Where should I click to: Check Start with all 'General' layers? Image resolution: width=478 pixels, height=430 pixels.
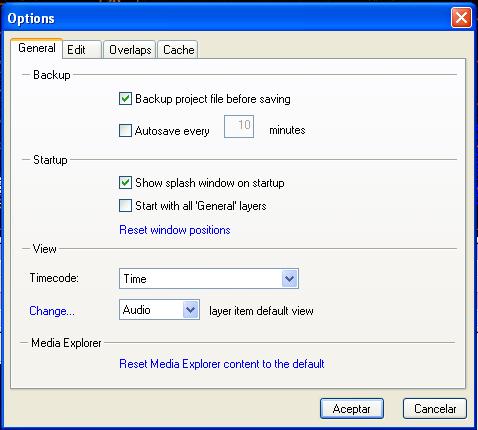pyautogui.click(x=125, y=206)
